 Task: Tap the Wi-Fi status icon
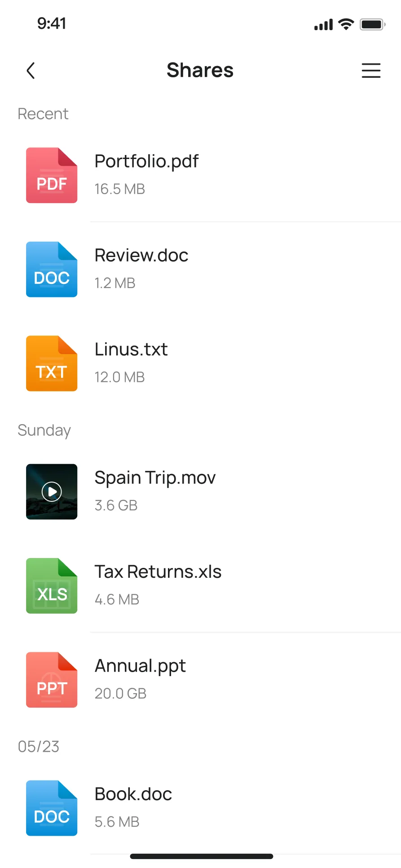click(346, 24)
